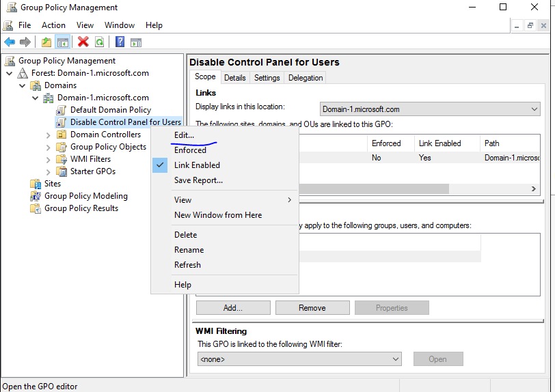Click the Default Domain Policy GPO icon
Viewport: 555px width, 392px height.
tap(61, 111)
